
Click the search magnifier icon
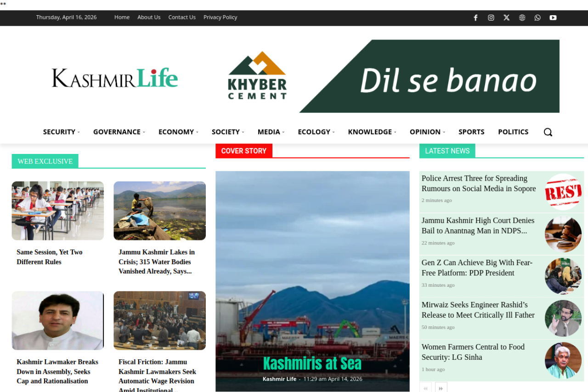coord(548,132)
